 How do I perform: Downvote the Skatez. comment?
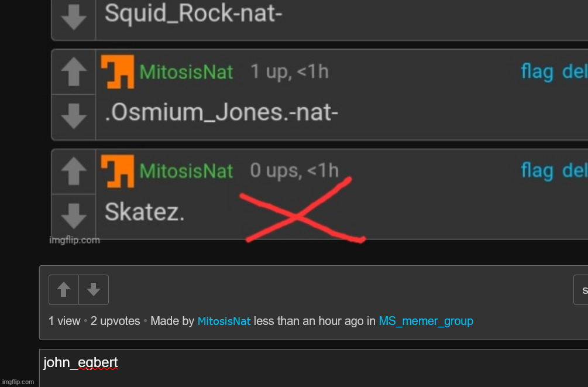[74, 216]
